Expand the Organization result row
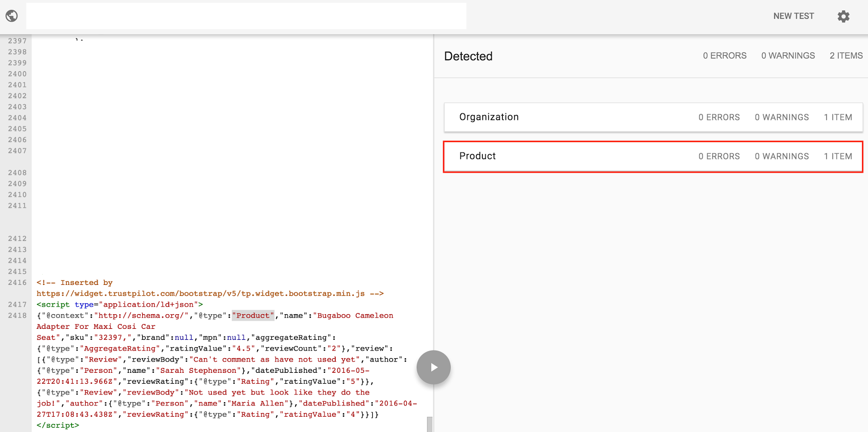Screen dimensions: 868x432 coord(653,117)
